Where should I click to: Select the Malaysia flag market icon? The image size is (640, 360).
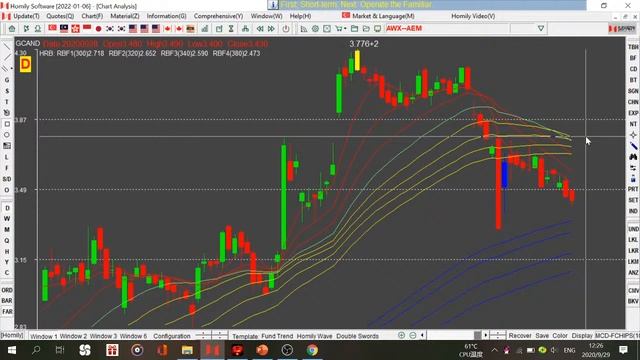pos(64,29)
